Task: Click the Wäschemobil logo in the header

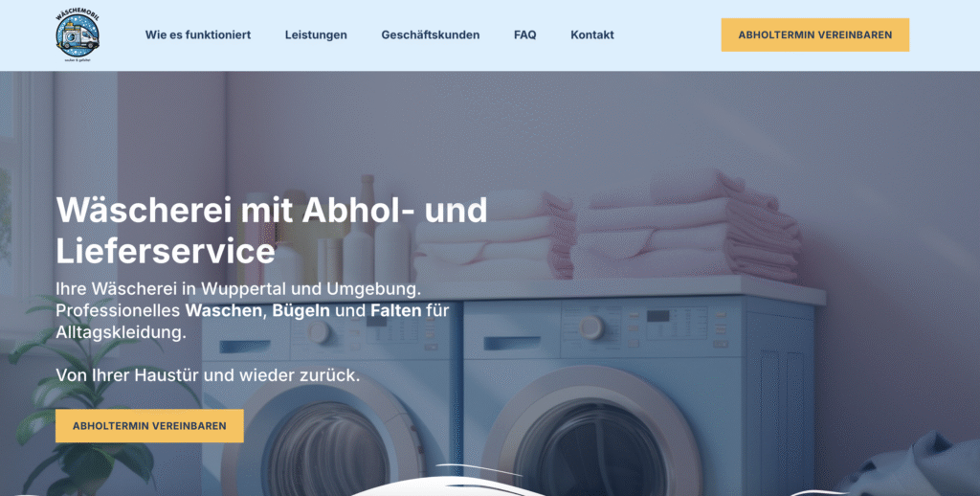Action: coord(78,35)
